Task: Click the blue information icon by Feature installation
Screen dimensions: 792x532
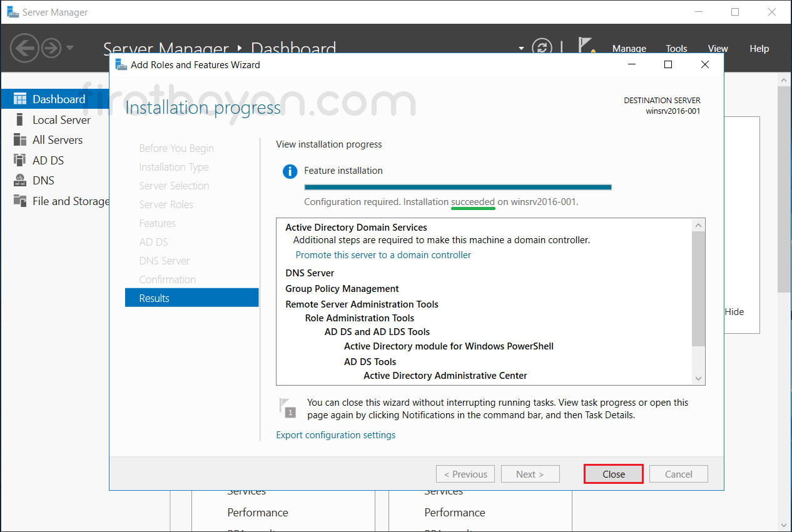Action: [x=290, y=171]
